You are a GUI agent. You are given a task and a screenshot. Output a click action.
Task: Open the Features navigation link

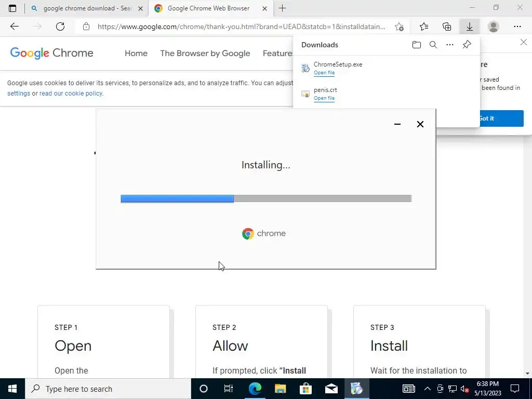click(x=278, y=54)
